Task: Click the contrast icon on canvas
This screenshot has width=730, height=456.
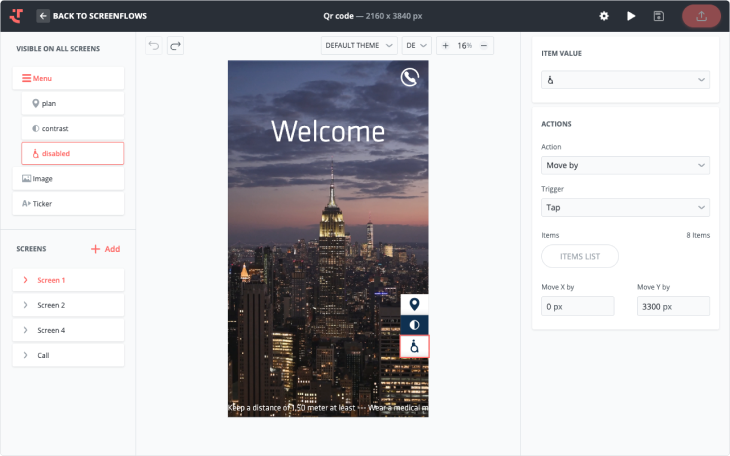Action: pos(414,325)
